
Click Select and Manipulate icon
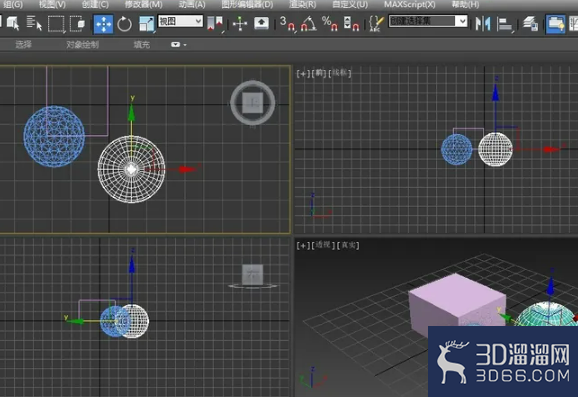(240, 24)
